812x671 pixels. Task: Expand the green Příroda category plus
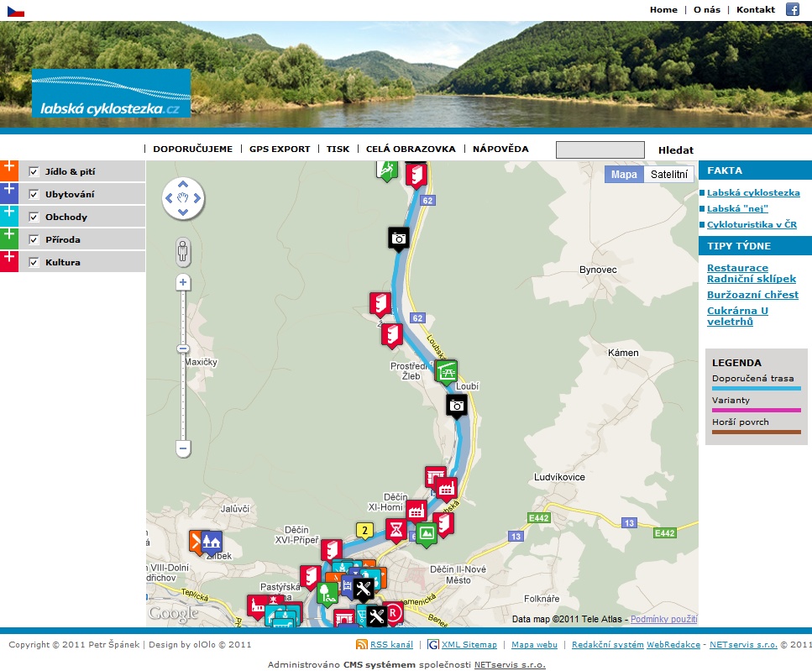coord(9,236)
